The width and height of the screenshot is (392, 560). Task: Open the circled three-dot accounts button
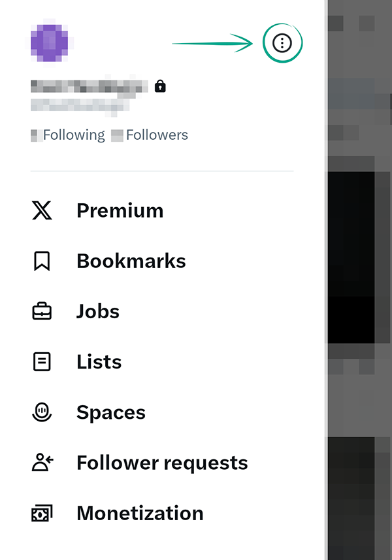click(282, 44)
